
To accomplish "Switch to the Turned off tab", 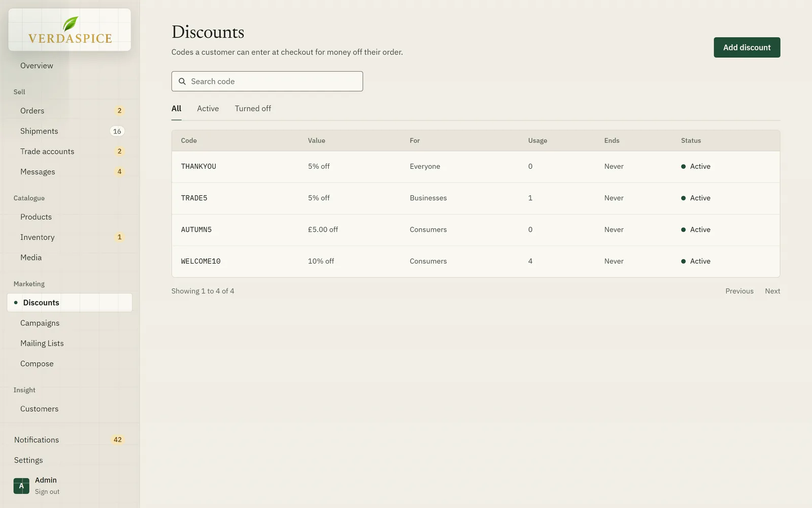I will coord(253,109).
